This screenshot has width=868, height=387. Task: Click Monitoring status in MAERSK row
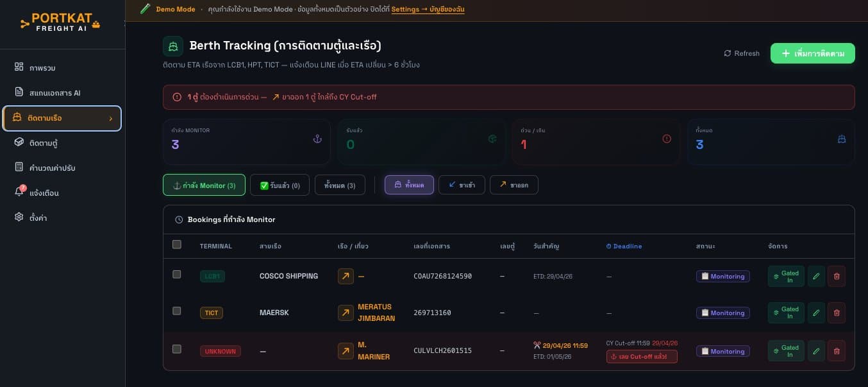(723, 313)
